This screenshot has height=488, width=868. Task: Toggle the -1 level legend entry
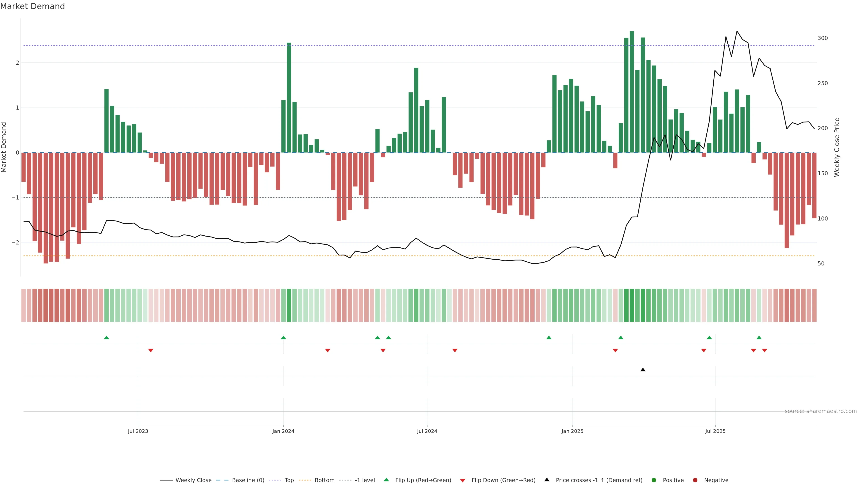365,480
